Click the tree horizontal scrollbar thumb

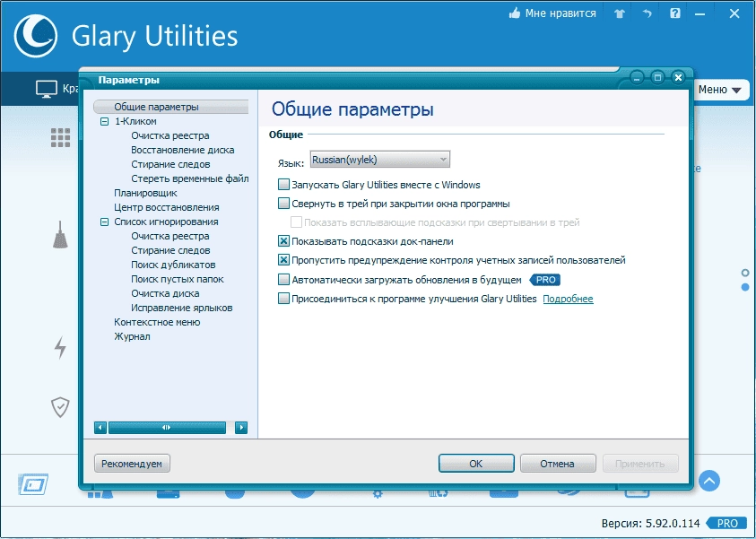pyautogui.click(x=168, y=428)
